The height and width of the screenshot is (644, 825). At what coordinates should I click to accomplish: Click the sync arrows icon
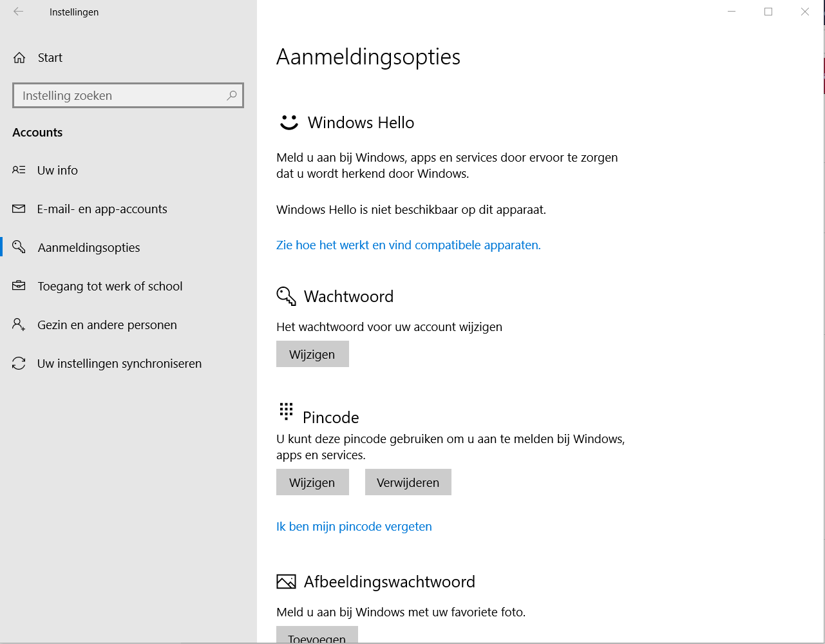tap(19, 363)
